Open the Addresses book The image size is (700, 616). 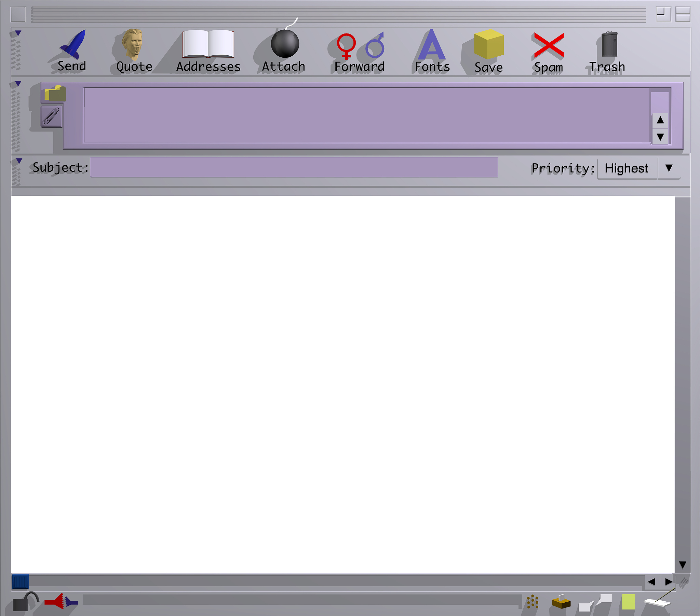coord(208,44)
